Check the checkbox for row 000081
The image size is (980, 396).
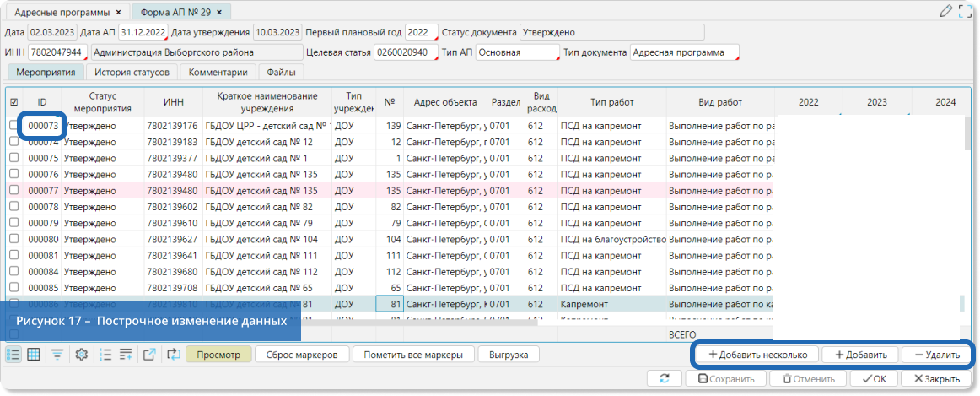click(13, 256)
